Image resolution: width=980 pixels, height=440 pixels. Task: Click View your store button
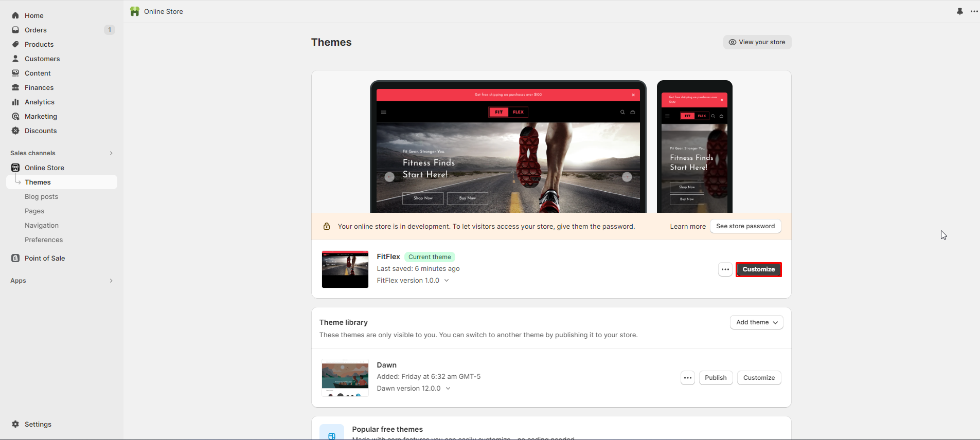[757, 42]
